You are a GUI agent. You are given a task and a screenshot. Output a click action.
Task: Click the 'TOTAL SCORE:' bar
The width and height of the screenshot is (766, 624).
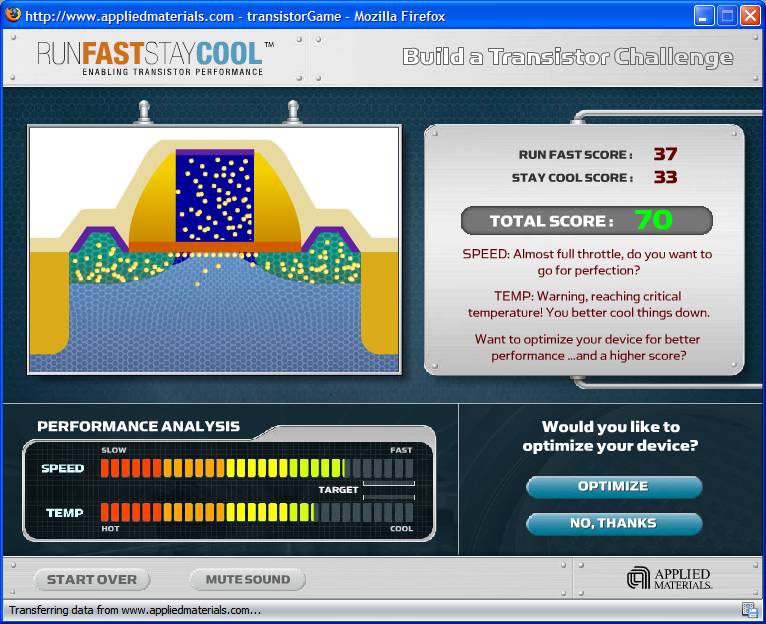point(587,220)
